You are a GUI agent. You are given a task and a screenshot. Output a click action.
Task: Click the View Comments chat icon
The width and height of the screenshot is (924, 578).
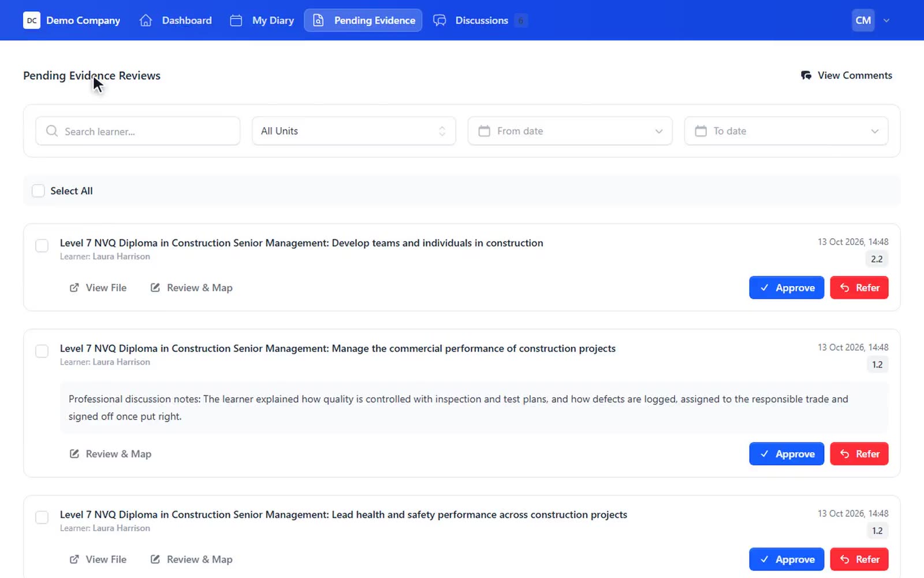coord(806,75)
